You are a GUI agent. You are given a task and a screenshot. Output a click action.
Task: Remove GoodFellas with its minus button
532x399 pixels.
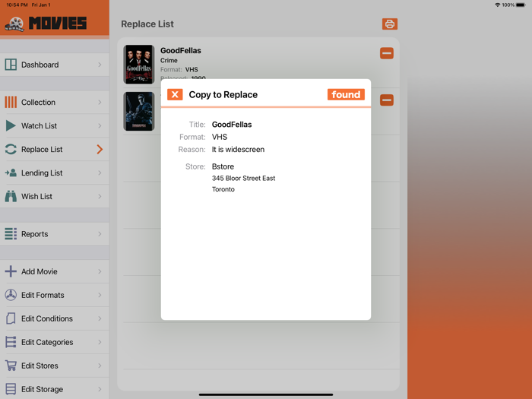(386, 53)
